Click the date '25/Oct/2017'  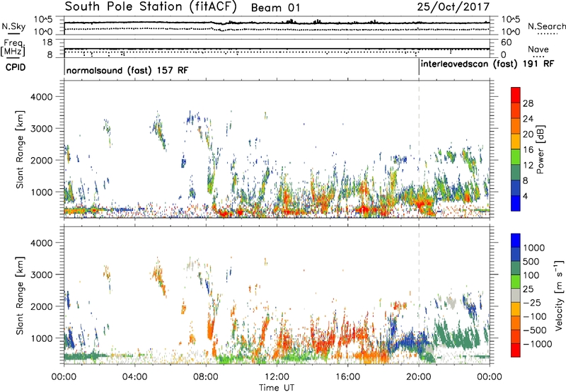454,7
